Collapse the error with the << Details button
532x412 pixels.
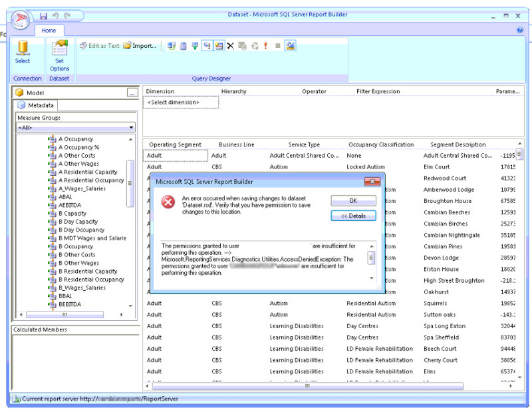353,216
